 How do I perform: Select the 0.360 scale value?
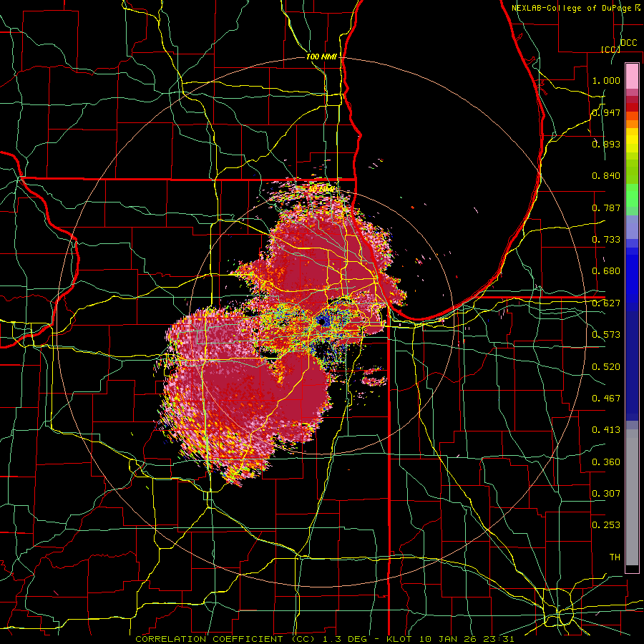tap(606, 462)
